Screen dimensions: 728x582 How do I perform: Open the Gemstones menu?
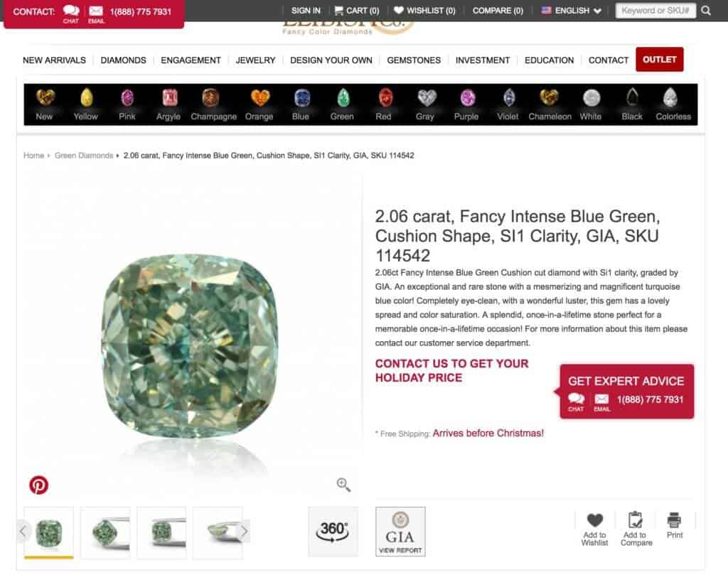coord(414,60)
